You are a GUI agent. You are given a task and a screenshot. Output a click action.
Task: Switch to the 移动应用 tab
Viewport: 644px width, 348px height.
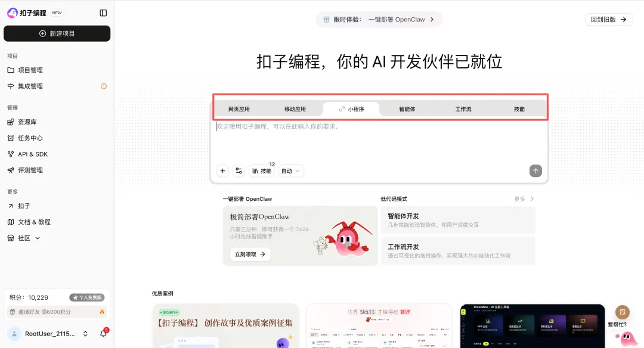[x=295, y=109]
